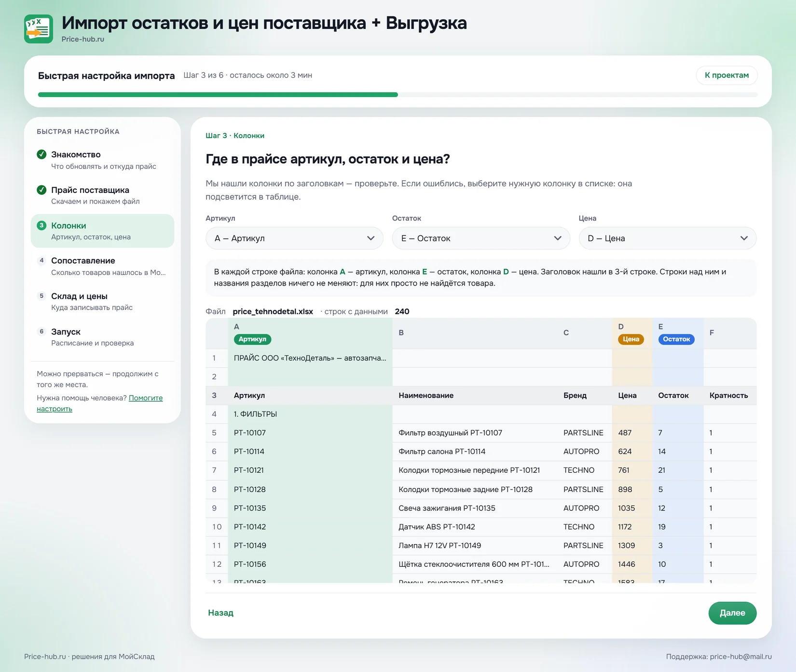The image size is (796, 672).
Task: Go to the Прайс поставщика step
Action: (102, 195)
